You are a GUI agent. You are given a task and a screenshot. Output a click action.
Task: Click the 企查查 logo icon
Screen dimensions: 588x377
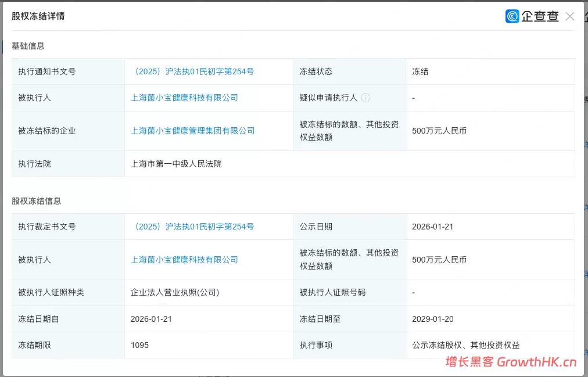[512, 16]
